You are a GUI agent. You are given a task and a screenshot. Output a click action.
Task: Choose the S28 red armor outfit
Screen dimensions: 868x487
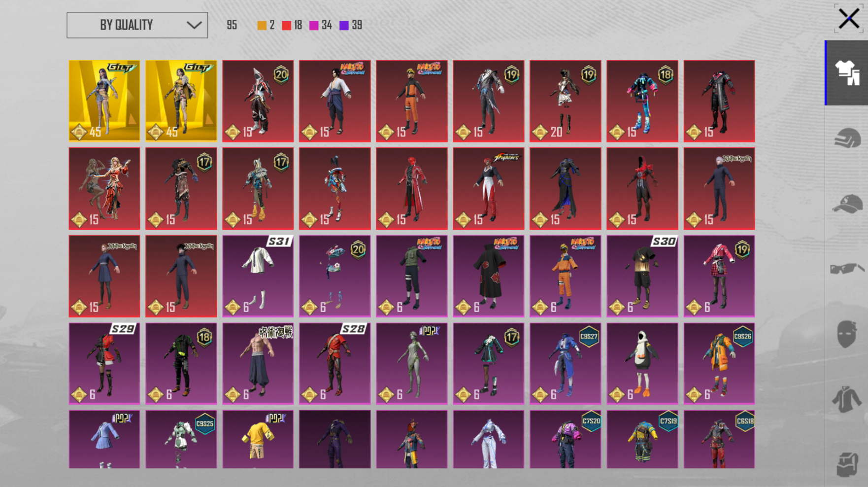point(335,364)
